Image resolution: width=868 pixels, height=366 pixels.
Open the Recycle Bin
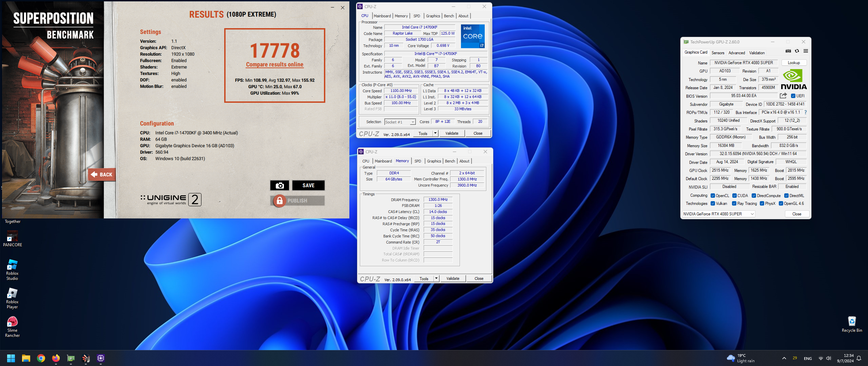[x=852, y=324]
